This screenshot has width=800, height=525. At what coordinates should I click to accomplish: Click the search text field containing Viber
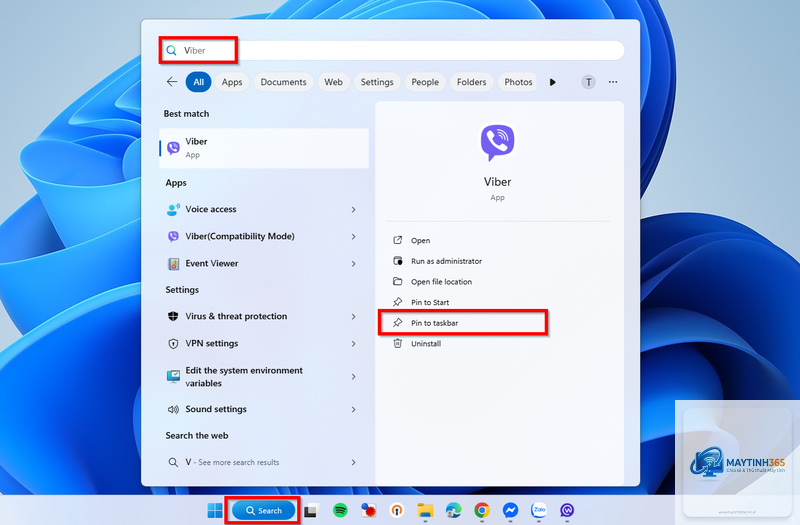pyautogui.click(x=392, y=51)
